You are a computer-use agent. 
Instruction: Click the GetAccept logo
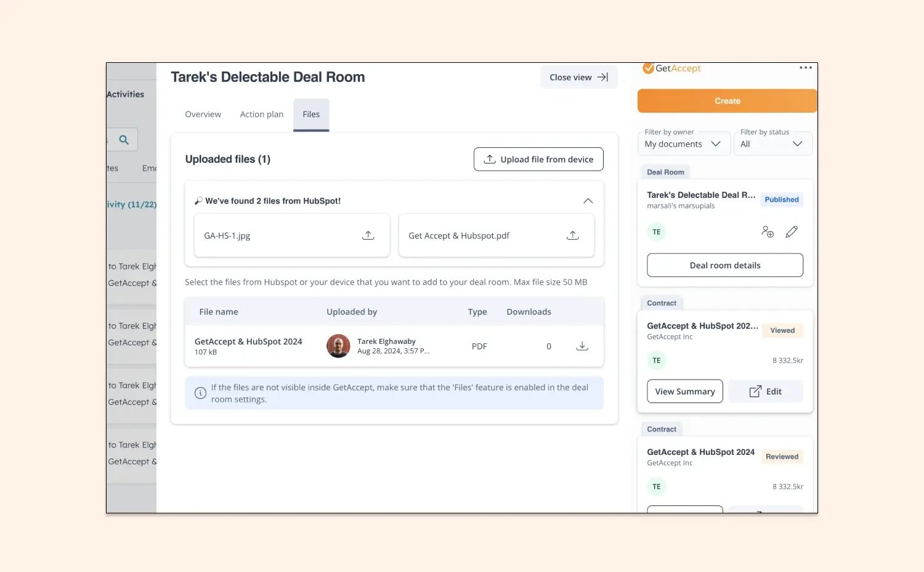[671, 68]
